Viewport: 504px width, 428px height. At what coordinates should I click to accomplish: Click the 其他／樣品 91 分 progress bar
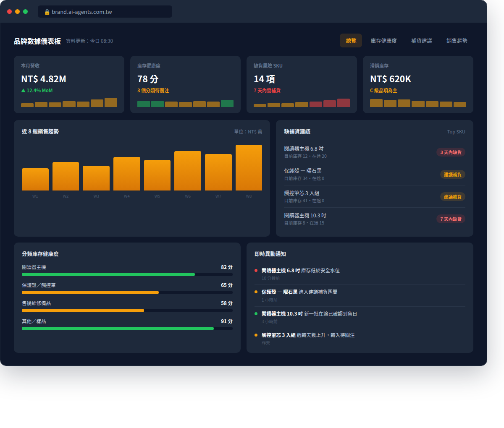pyautogui.click(x=127, y=329)
